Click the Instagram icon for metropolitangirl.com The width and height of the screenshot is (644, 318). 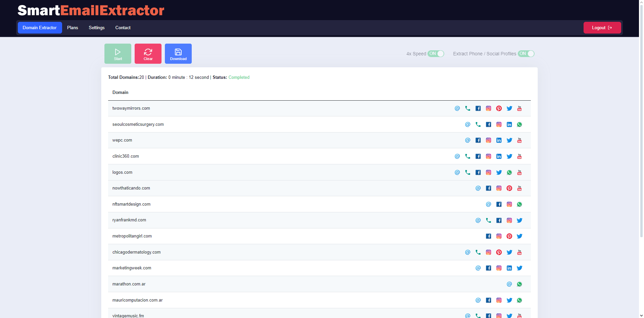coord(499,236)
